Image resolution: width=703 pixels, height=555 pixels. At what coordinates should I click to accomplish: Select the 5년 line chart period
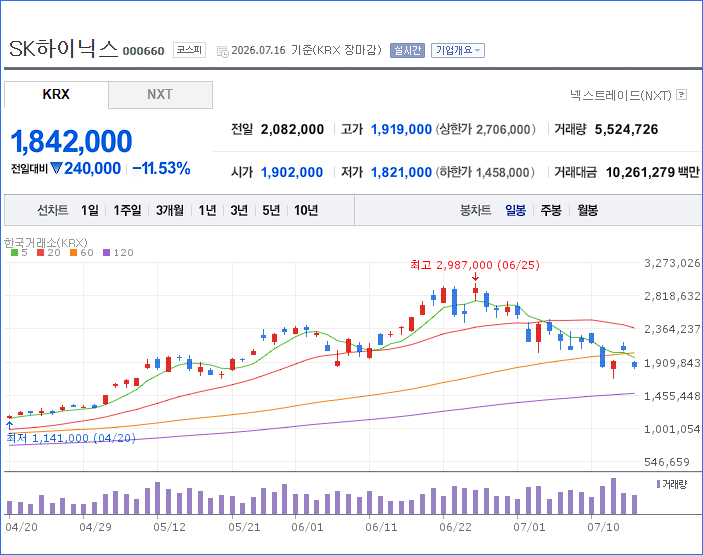(271, 210)
